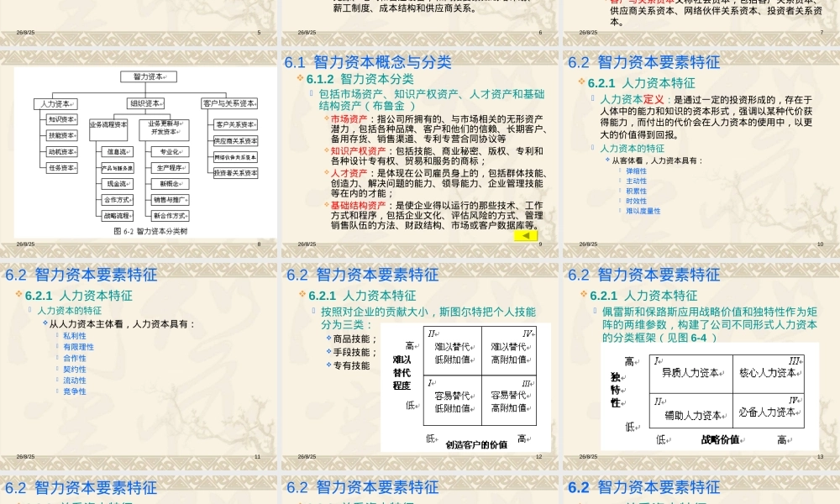Click the '客户与关系资本' box in the tree diagram

pyautogui.click(x=229, y=103)
